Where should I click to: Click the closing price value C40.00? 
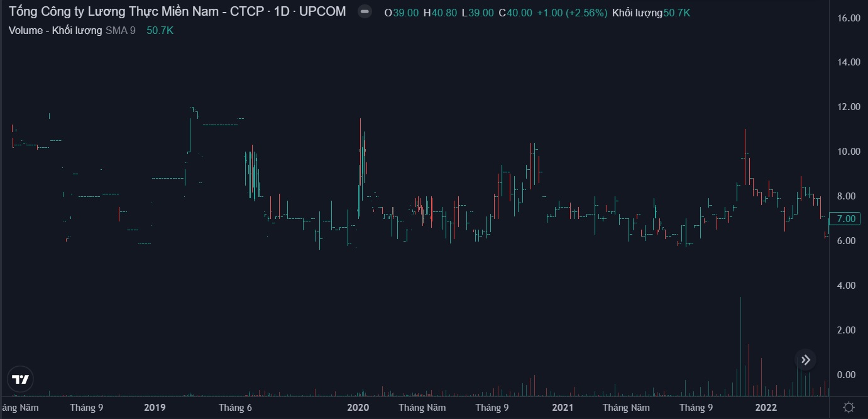515,13
